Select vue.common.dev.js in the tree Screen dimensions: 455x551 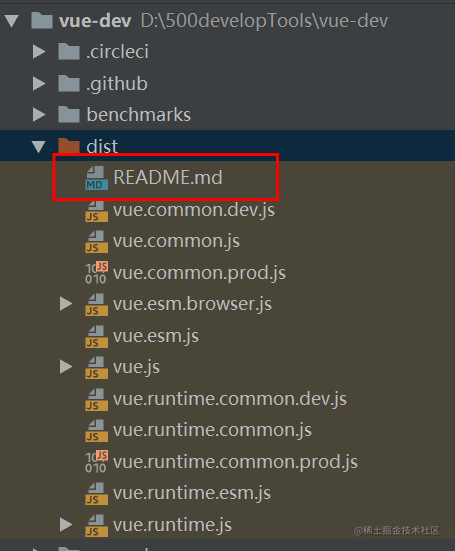pos(194,210)
